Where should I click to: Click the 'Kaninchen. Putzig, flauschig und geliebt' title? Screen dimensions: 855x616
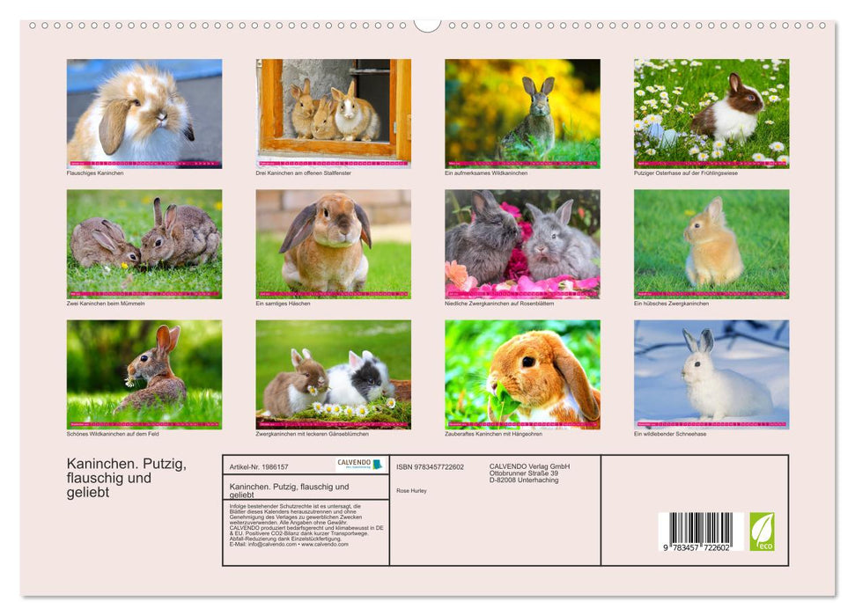pos(126,475)
